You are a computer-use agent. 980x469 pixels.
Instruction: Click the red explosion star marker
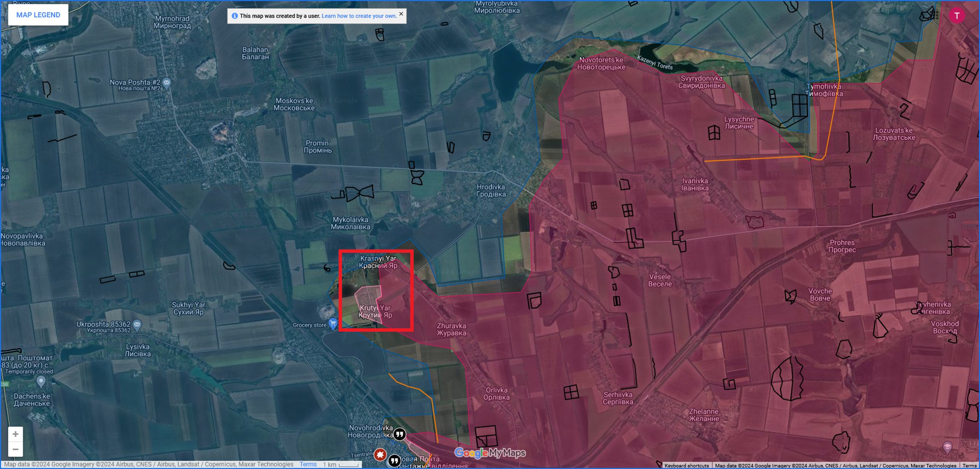(x=380, y=455)
